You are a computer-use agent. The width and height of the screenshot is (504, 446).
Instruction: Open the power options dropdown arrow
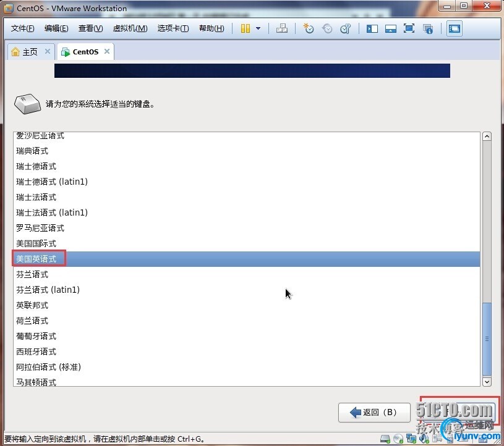pyautogui.click(x=258, y=28)
